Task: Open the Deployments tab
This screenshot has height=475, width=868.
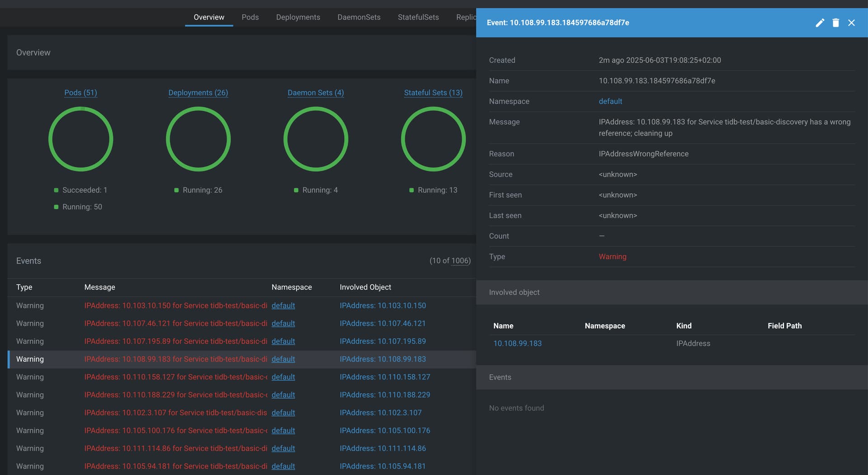Action: pos(298,17)
